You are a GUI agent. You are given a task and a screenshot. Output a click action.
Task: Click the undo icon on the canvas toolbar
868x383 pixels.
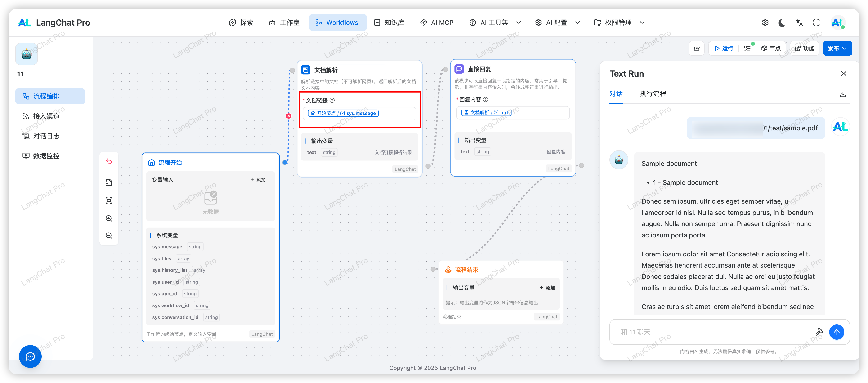(x=109, y=161)
